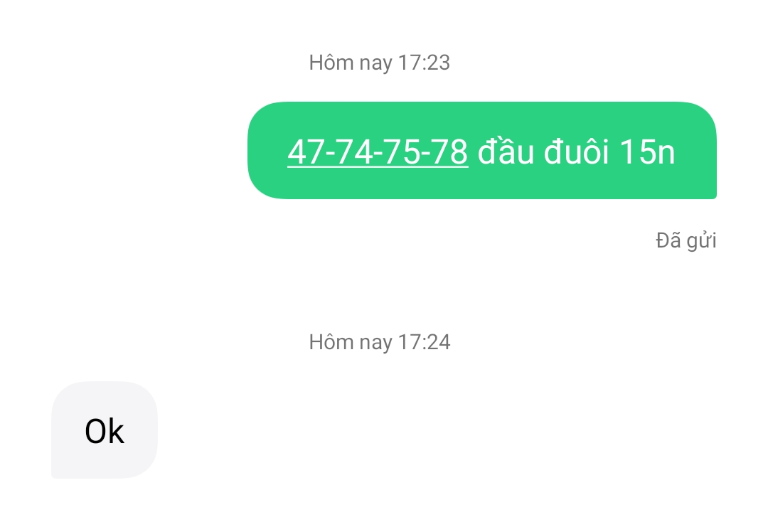Tap the number 74 in underlined link

click(x=354, y=152)
